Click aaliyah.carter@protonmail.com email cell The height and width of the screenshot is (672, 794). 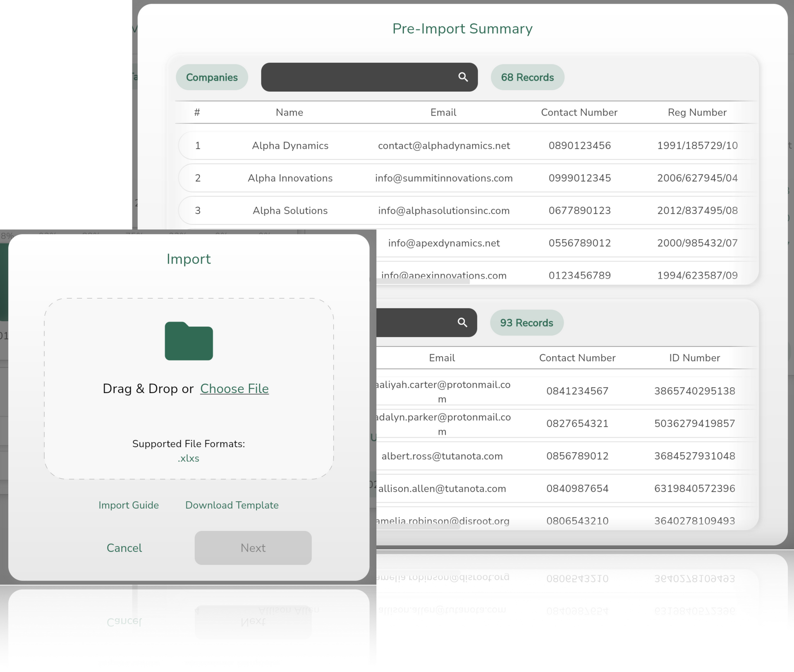click(442, 391)
